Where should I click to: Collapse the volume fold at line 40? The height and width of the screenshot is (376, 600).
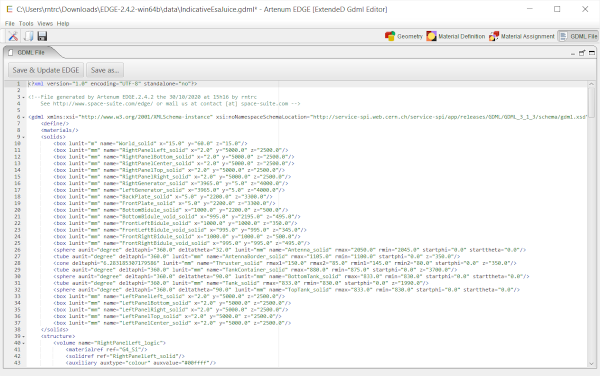coord(24,343)
